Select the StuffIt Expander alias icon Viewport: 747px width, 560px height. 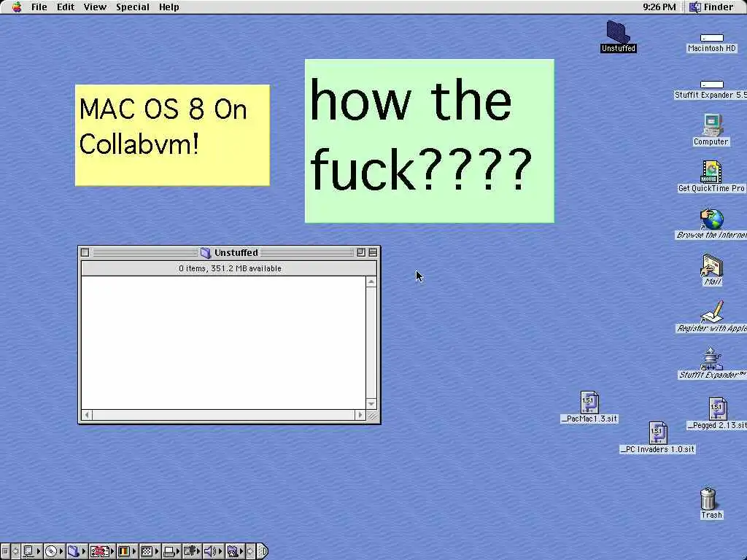(x=712, y=359)
